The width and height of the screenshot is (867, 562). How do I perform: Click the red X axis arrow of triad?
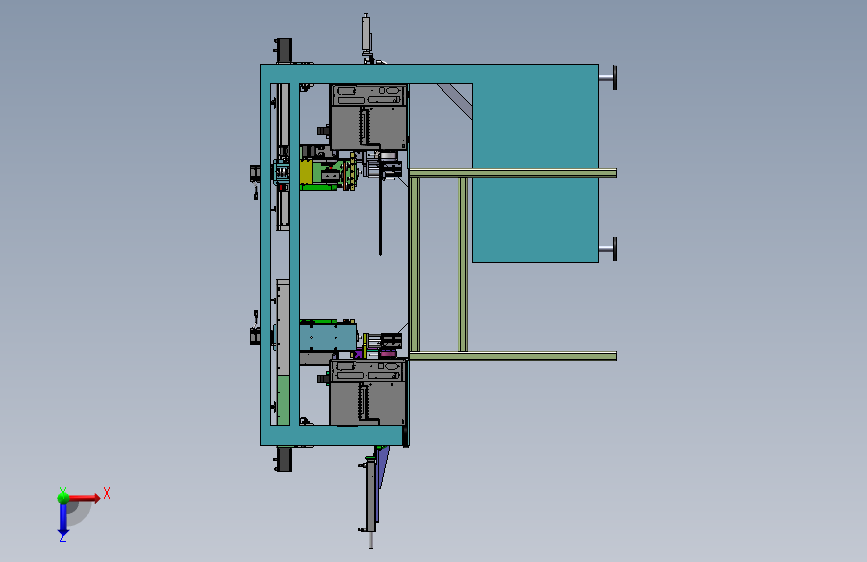pos(84,498)
